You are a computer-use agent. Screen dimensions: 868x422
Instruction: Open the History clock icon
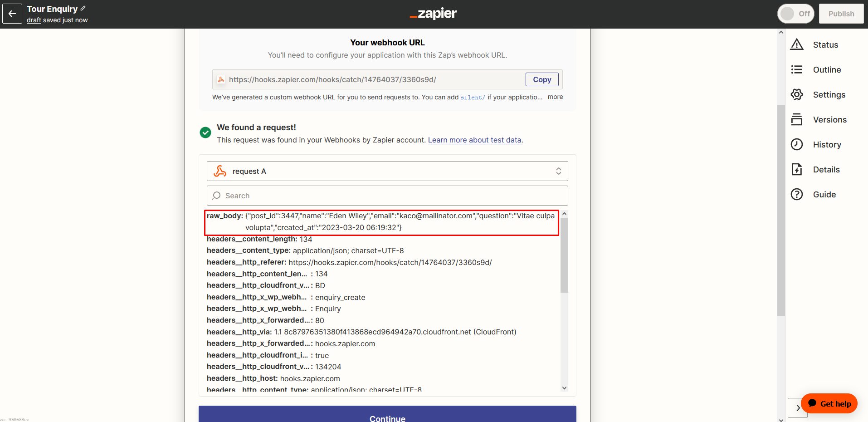coord(797,144)
